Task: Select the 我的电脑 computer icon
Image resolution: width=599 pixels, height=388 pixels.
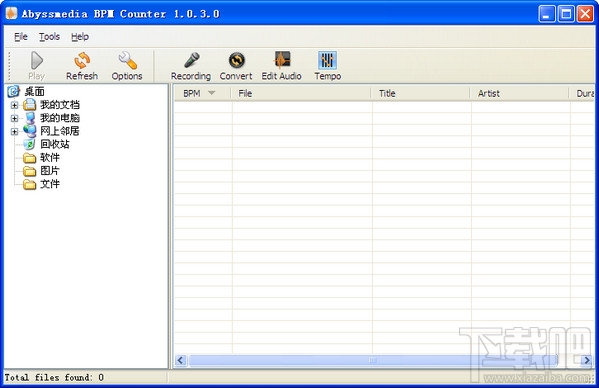Action: pyautogui.click(x=29, y=118)
